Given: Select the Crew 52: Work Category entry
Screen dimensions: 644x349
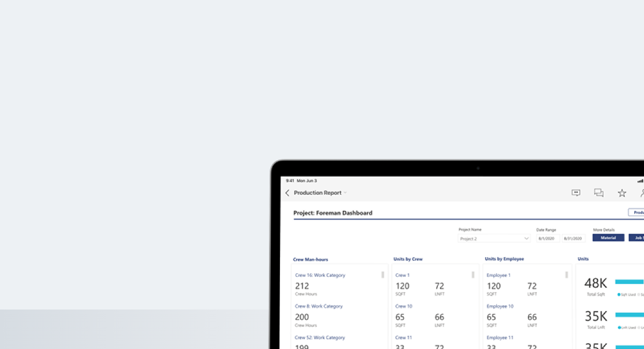Looking at the screenshot, I should point(320,338).
